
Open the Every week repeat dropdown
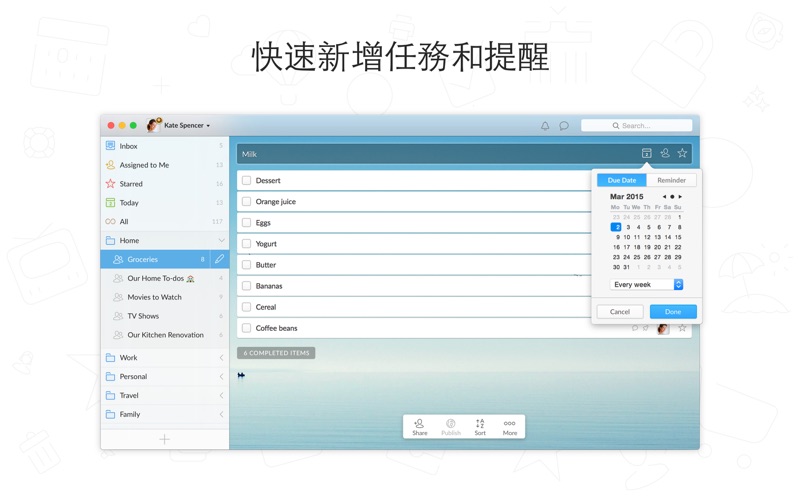[646, 285]
